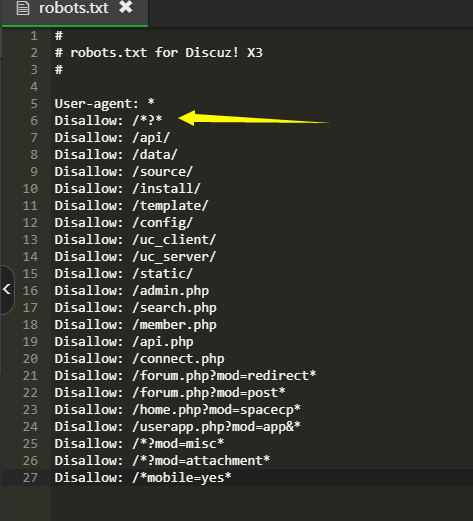Click line number 1 in gutter

[34, 35]
